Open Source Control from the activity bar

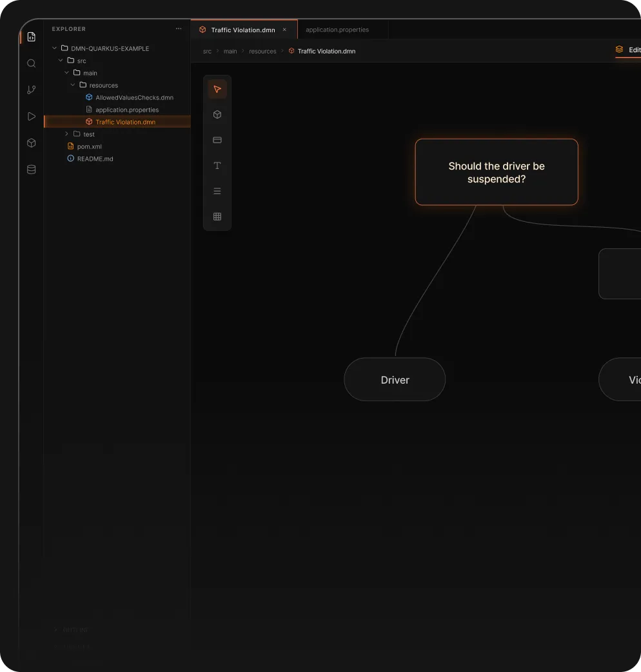(31, 90)
